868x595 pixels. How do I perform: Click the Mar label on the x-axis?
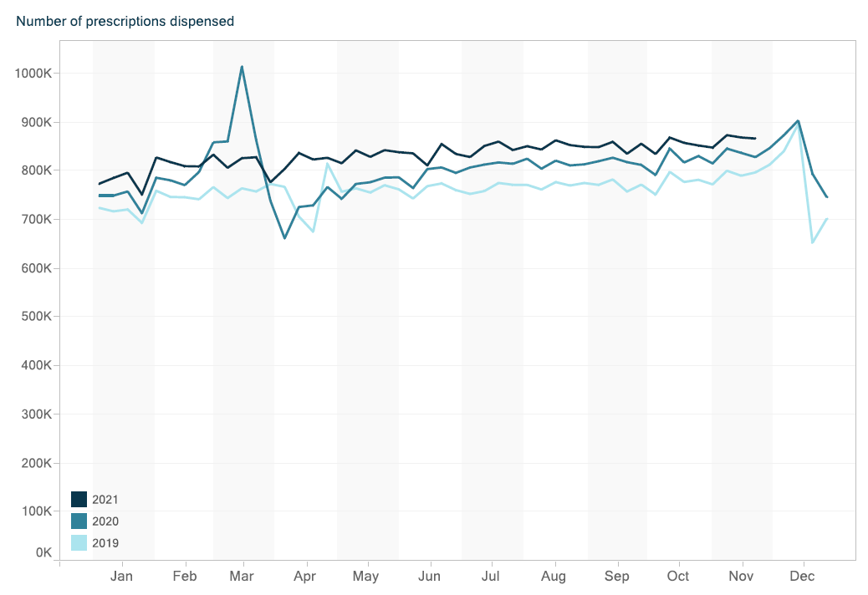tap(243, 577)
